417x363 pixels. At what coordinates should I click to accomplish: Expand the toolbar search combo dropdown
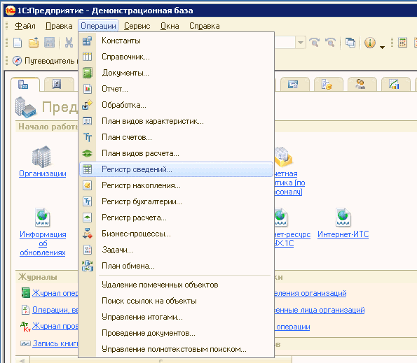301,43
